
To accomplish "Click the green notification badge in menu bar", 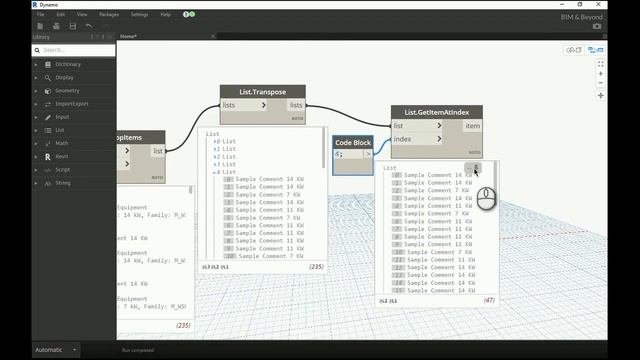I will (192, 14).
